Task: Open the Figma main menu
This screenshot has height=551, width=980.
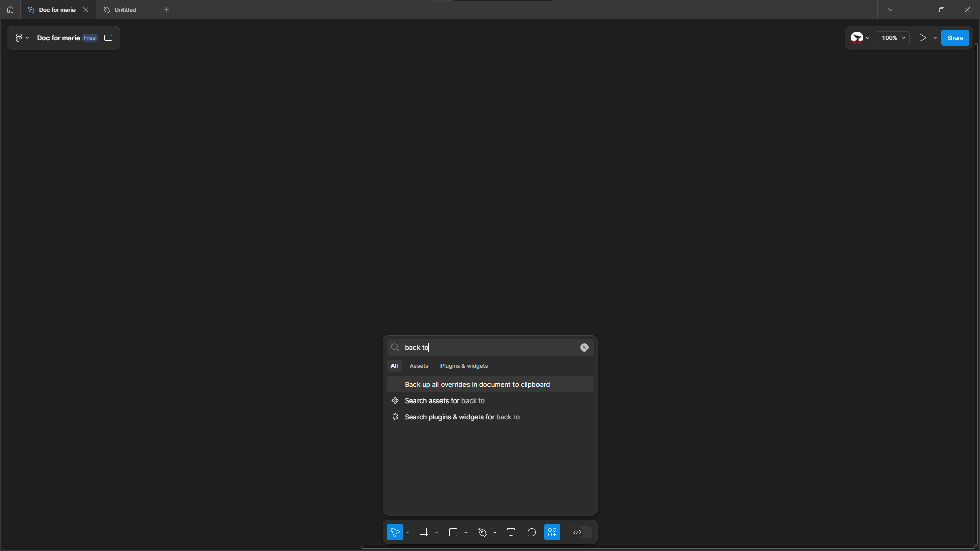Action: coord(21,38)
